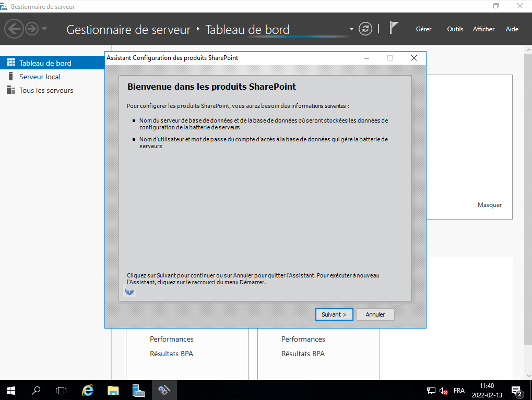Minimize the SharePoint configuration wizard
Viewport: 532px width, 400px height.
pyautogui.click(x=367, y=58)
